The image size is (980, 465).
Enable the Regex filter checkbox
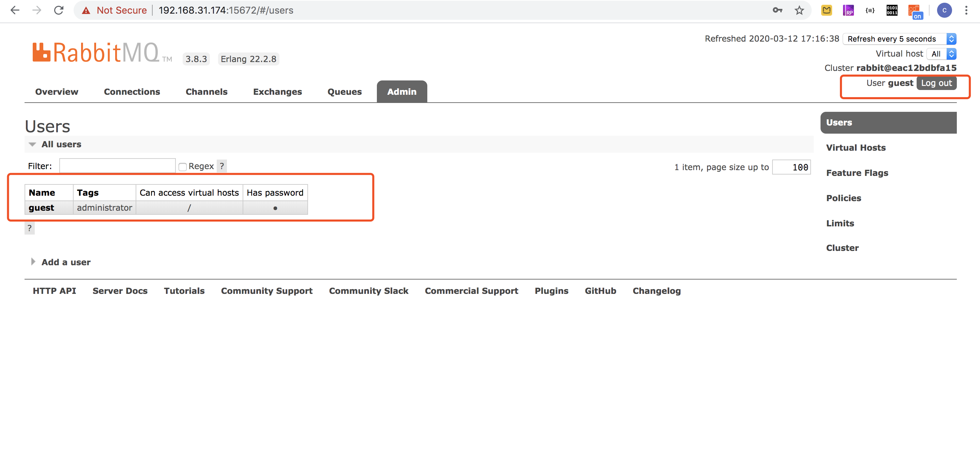[183, 167]
